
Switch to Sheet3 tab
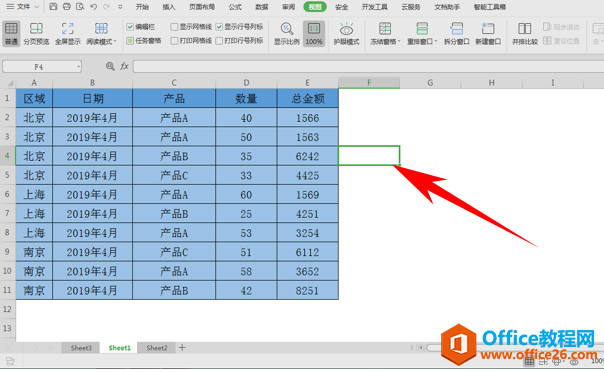(x=81, y=348)
